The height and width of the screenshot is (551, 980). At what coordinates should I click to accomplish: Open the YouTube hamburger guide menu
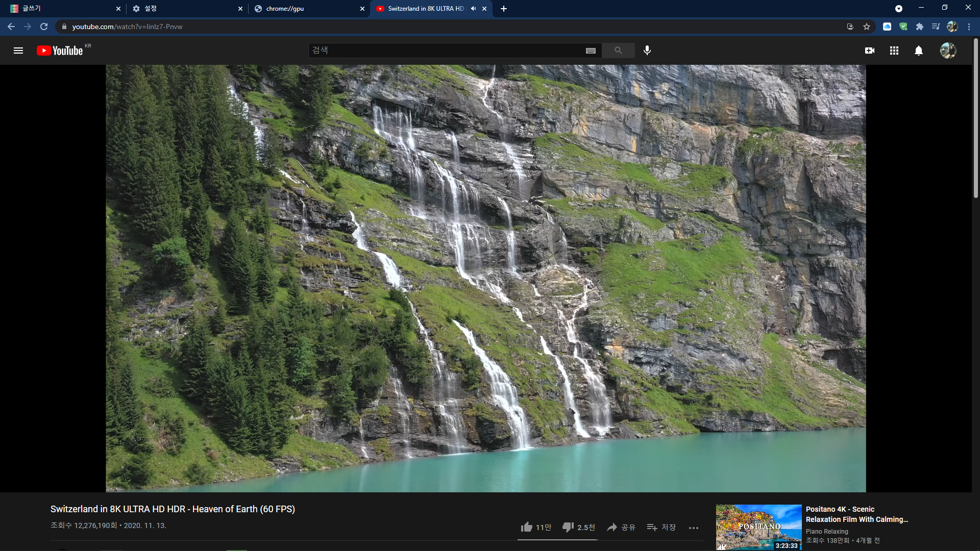click(18, 51)
